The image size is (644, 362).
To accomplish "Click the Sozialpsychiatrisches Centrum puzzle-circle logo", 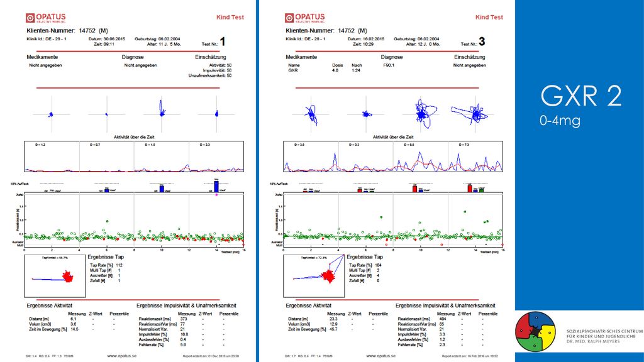I will [x=535, y=332].
